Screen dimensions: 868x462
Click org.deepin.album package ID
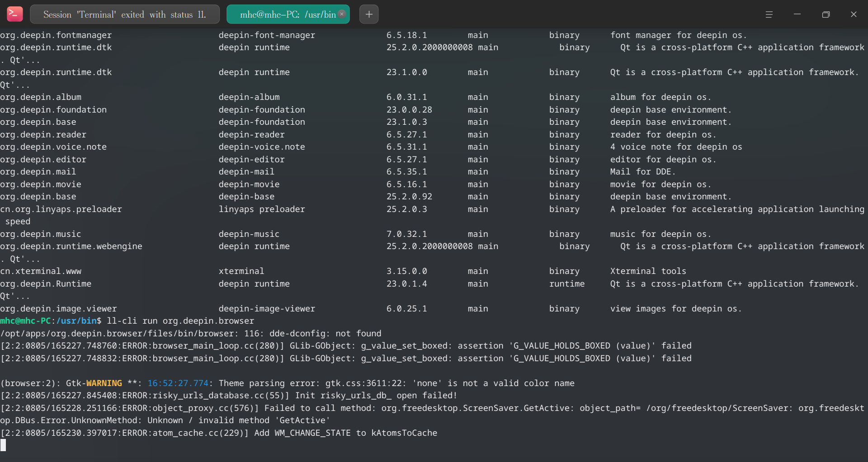(x=41, y=97)
